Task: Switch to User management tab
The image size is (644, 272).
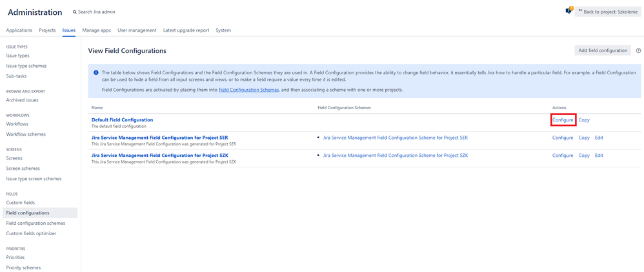Action: pos(137,30)
